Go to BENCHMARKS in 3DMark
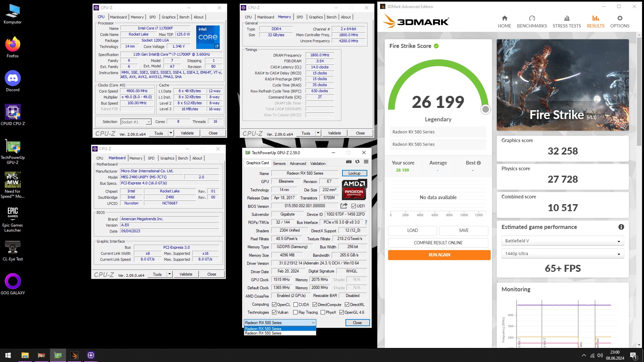 [532, 22]
